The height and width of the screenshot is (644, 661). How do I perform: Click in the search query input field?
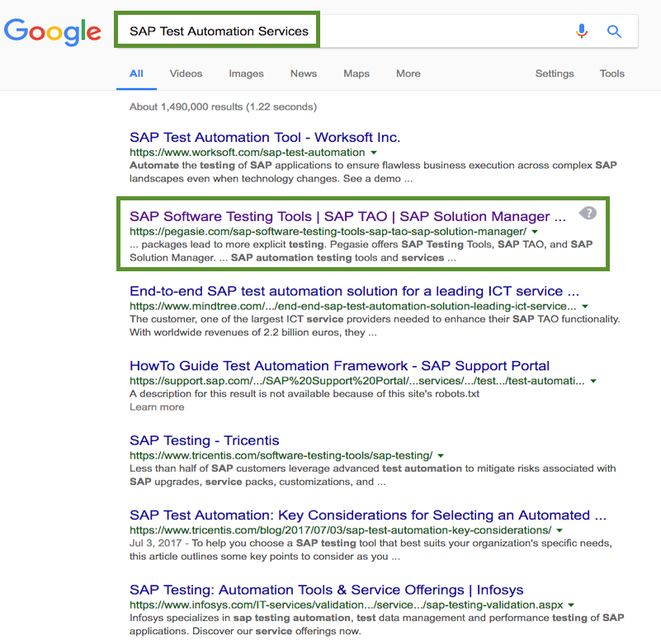click(x=376, y=31)
